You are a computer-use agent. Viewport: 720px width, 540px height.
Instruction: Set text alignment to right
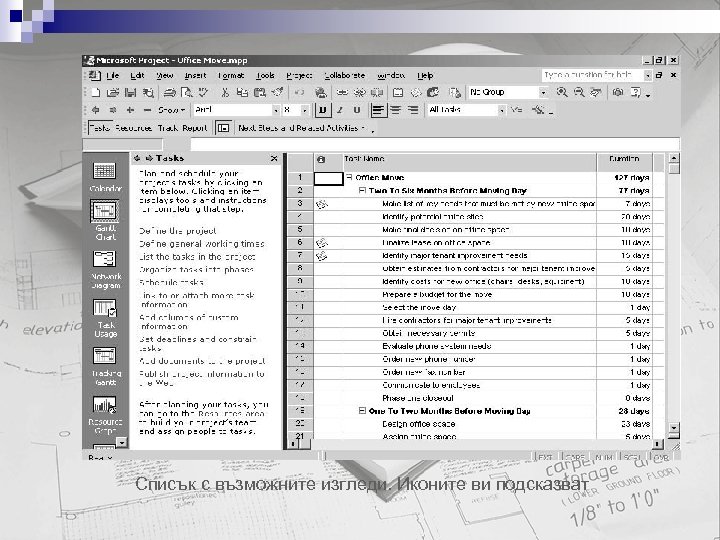click(x=413, y=110)
